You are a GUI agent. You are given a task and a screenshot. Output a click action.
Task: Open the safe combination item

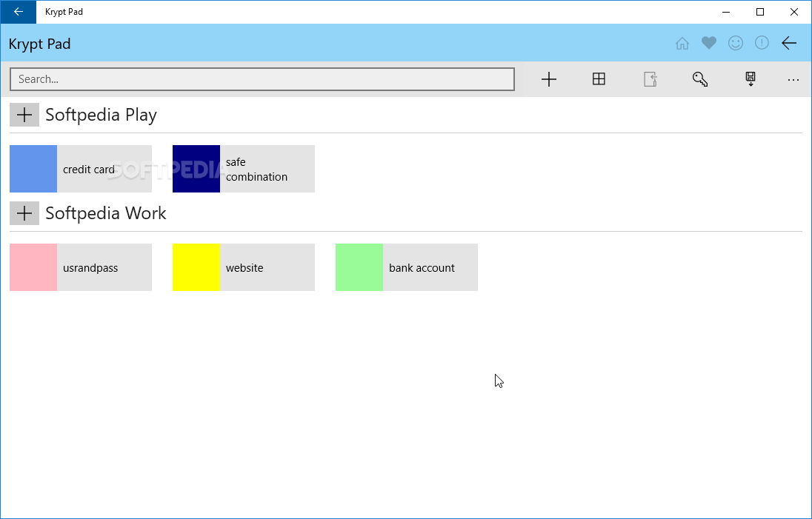(x=244, y=169)
